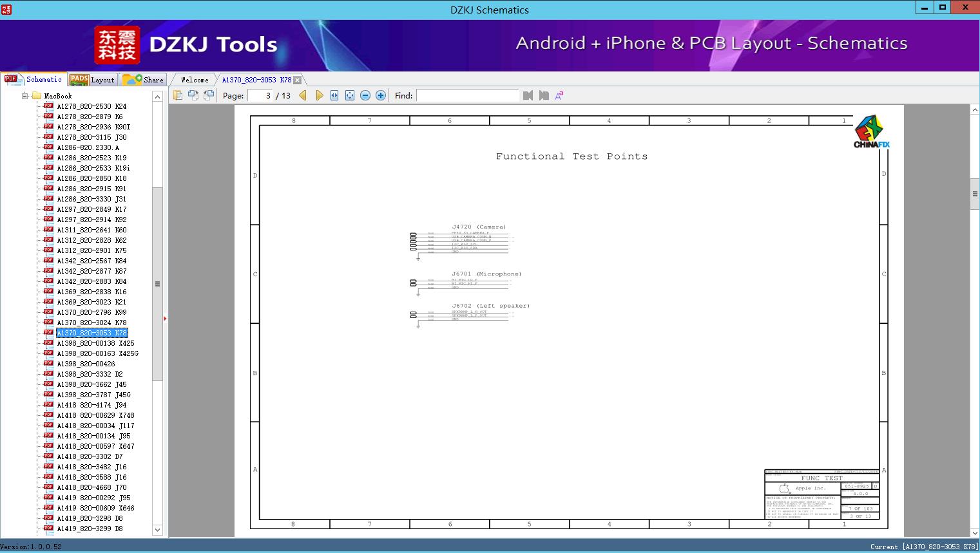Click the PDF icon of A1311_820-2641 K60
980x553 pixels.
pyautogui.click(x=48, y=230)
